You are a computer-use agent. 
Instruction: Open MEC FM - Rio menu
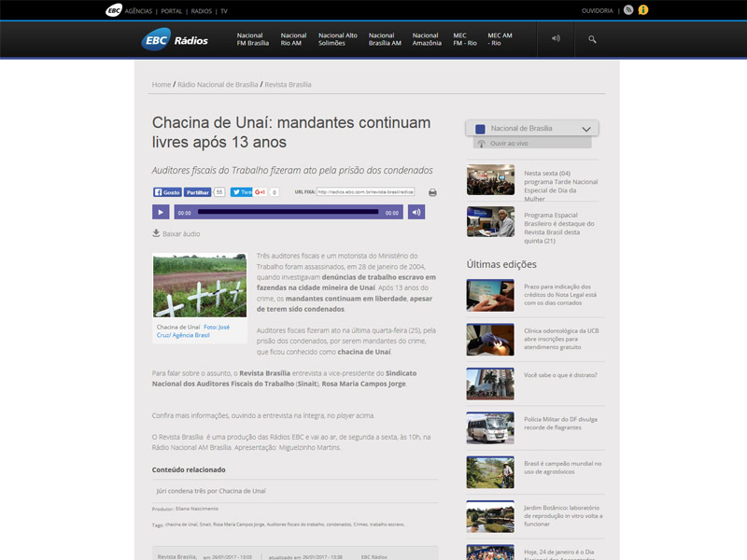pyautogui.click(x=465, y=39)
